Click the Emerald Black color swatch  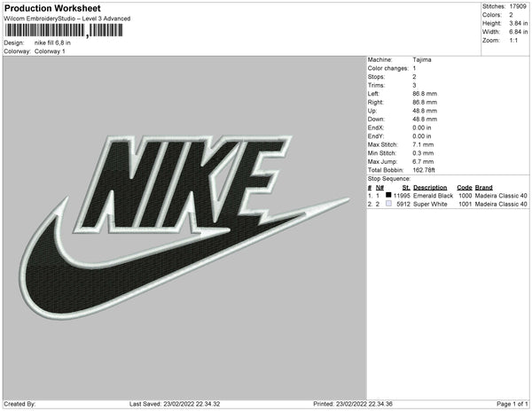pyautogui.click(x=388, y=195)
